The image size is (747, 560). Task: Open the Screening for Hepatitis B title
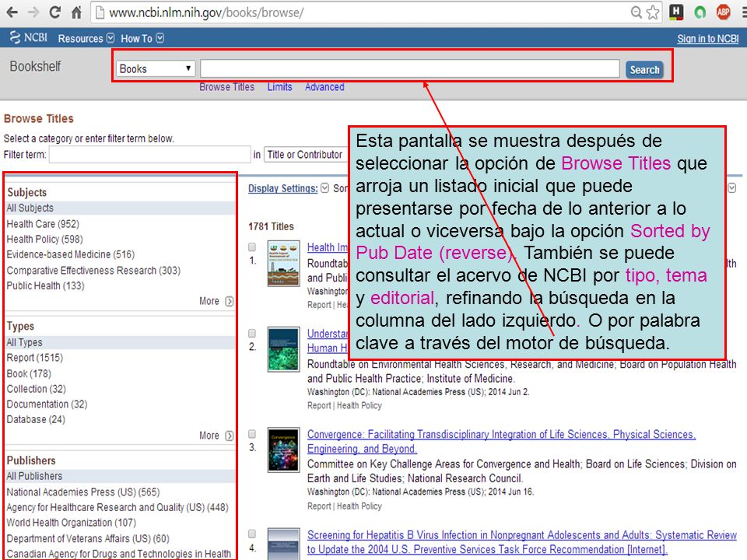(x=521, y=542)
